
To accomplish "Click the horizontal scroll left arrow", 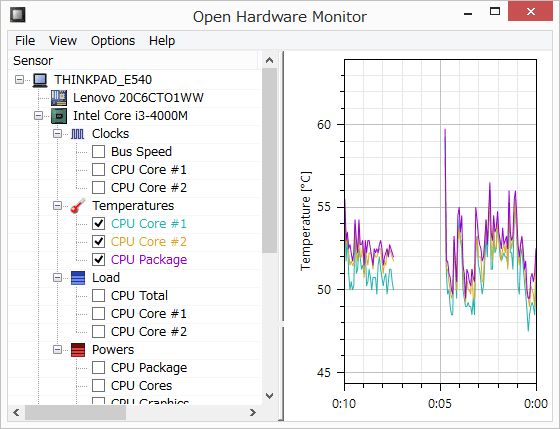I will 16,413.
